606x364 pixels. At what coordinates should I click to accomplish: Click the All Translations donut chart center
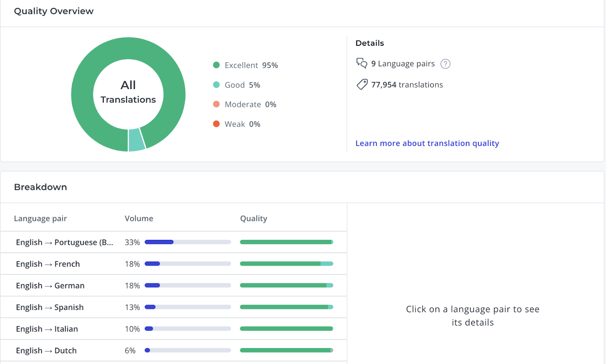click(x=128, y=92)
